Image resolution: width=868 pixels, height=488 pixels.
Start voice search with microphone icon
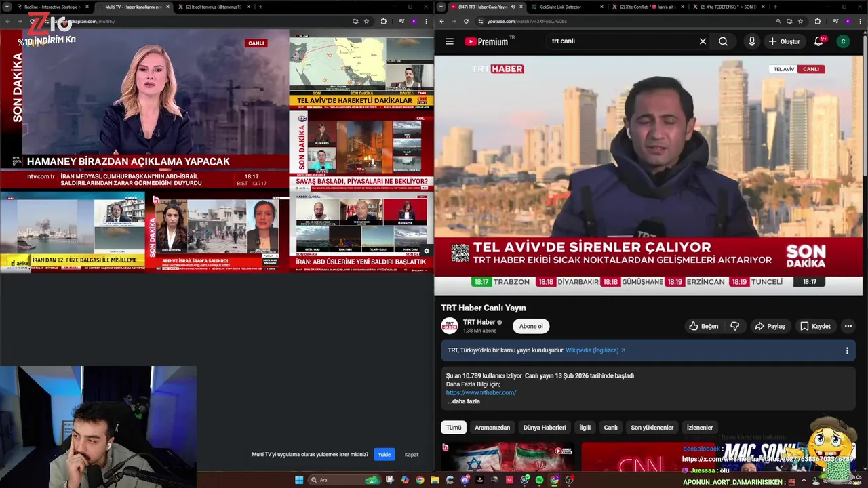(x=751, y=41)
